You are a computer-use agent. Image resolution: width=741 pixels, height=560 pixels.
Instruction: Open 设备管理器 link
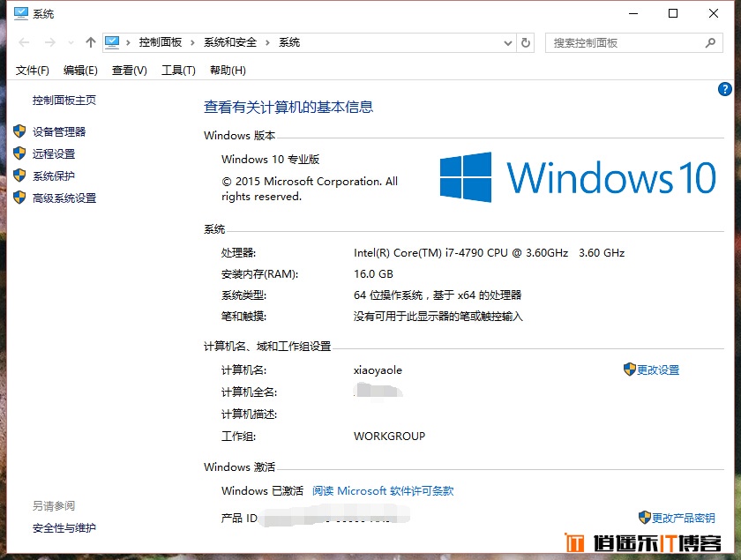[59, 132]
